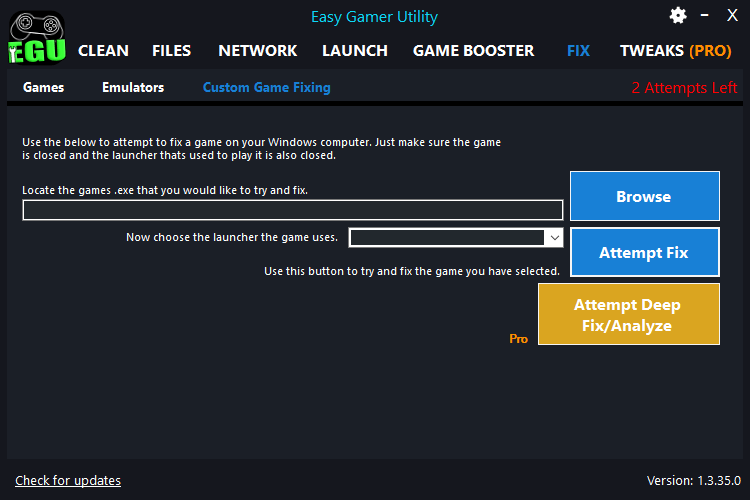Click the Browse button
The image size is (750, 500).
click(x=645, y=196)
